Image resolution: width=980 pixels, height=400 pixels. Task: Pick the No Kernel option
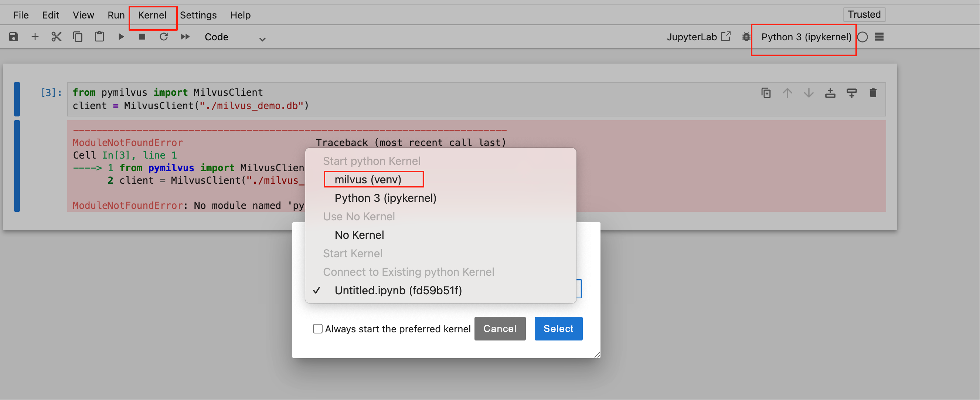[359, 235]
